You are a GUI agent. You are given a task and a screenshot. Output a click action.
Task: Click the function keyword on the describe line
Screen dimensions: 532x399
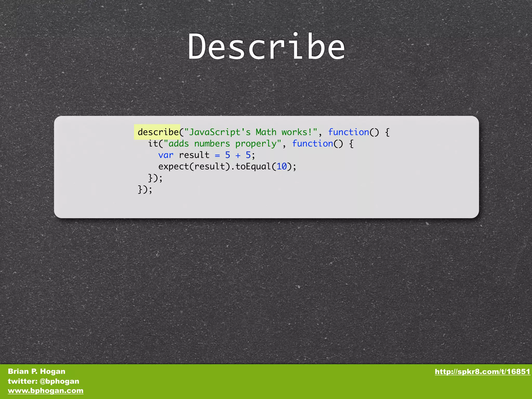click(348, 132)
